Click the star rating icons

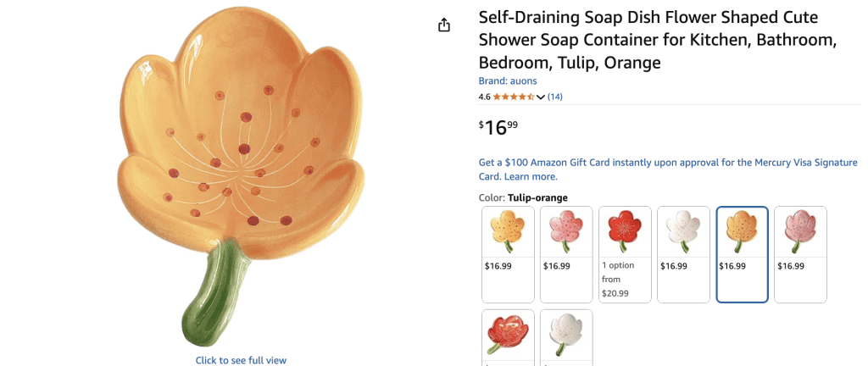(513, 97)
